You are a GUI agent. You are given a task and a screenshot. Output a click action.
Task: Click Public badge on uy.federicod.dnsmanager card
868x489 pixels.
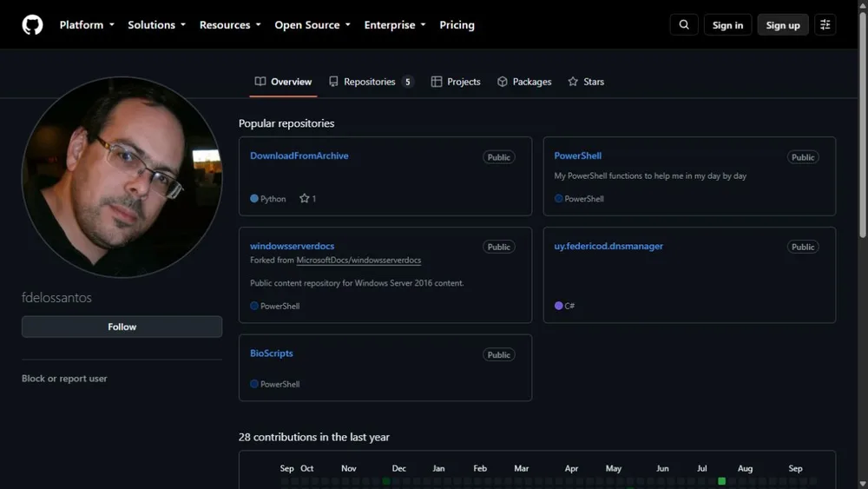point(803,247)
